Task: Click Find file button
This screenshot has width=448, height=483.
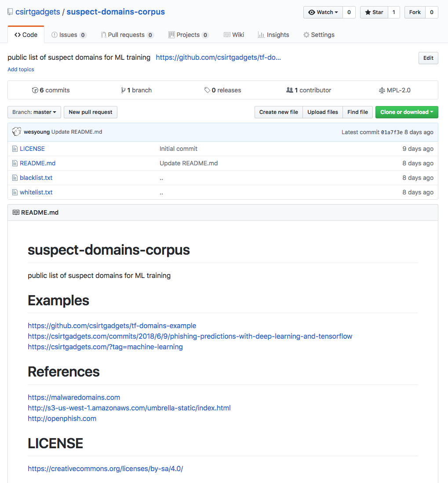Action: [357, 112]
